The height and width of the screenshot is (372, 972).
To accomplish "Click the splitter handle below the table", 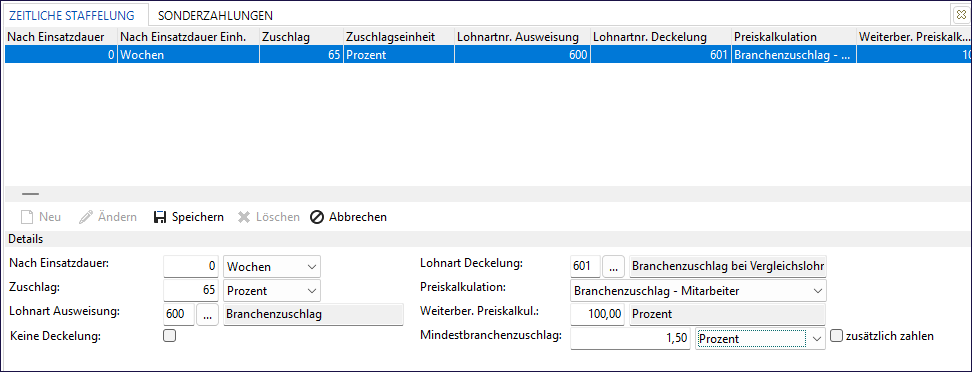I will [x=30, y=194].
